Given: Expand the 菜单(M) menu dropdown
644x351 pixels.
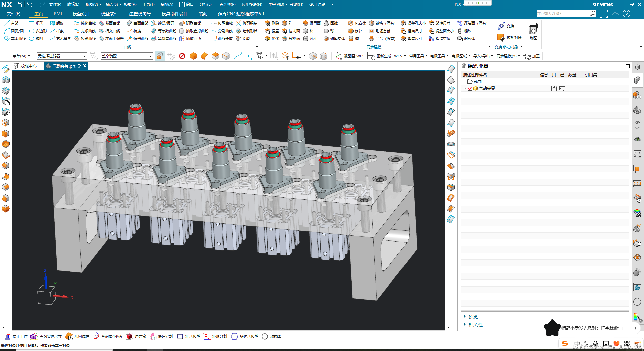Looking at the screenshot, I should [17, 56].
